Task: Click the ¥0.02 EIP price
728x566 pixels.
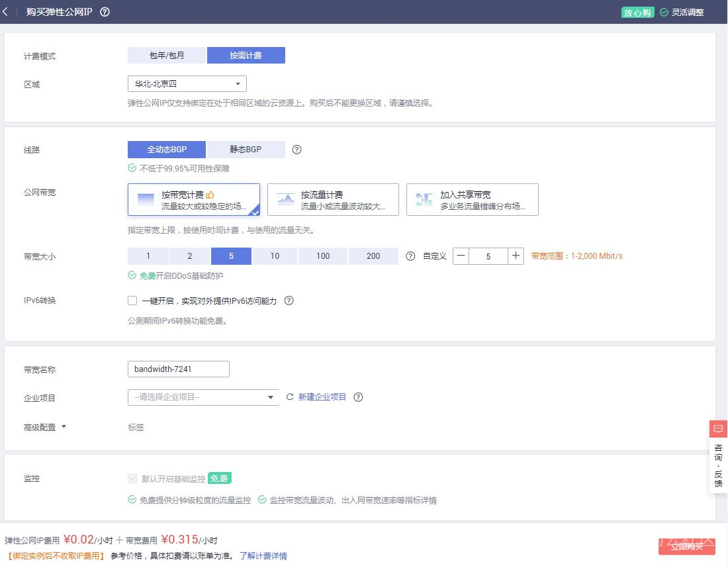Action: pos(79,540)
